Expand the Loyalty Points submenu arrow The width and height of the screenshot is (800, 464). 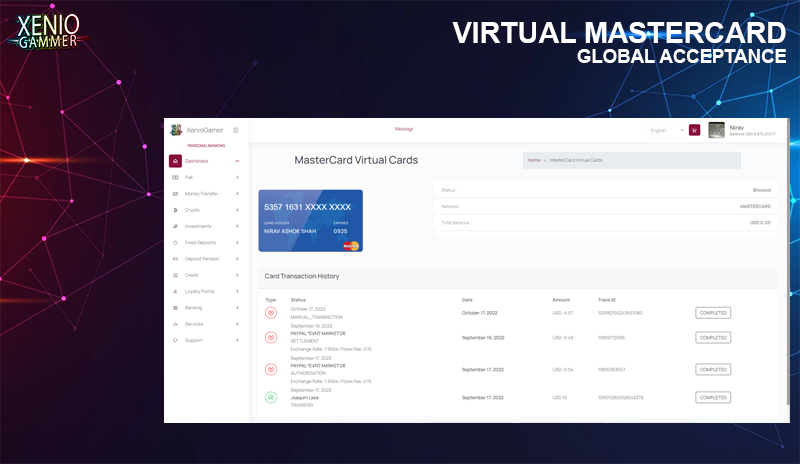(237, 291)
